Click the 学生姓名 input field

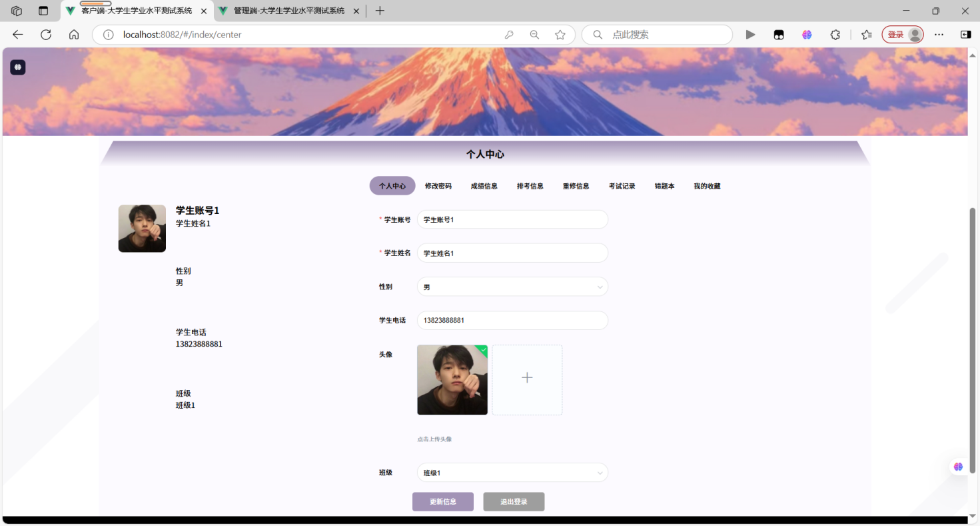click(512, 253)
